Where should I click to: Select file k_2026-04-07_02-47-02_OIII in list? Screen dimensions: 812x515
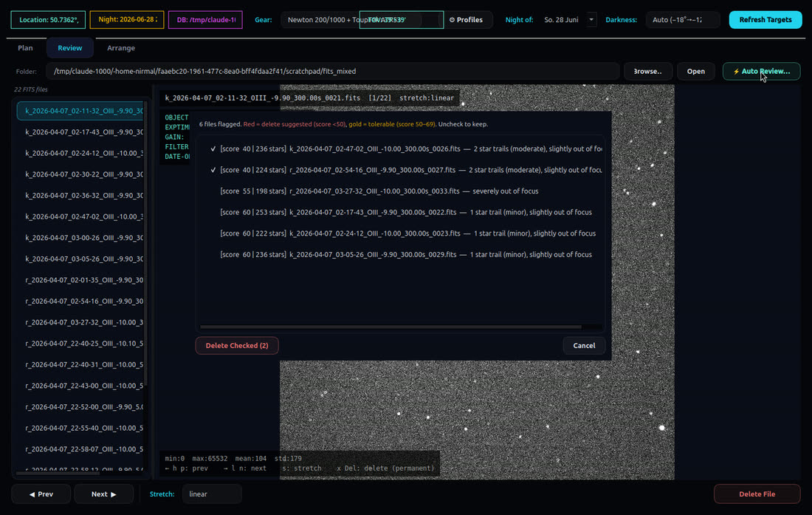(80, 216)
